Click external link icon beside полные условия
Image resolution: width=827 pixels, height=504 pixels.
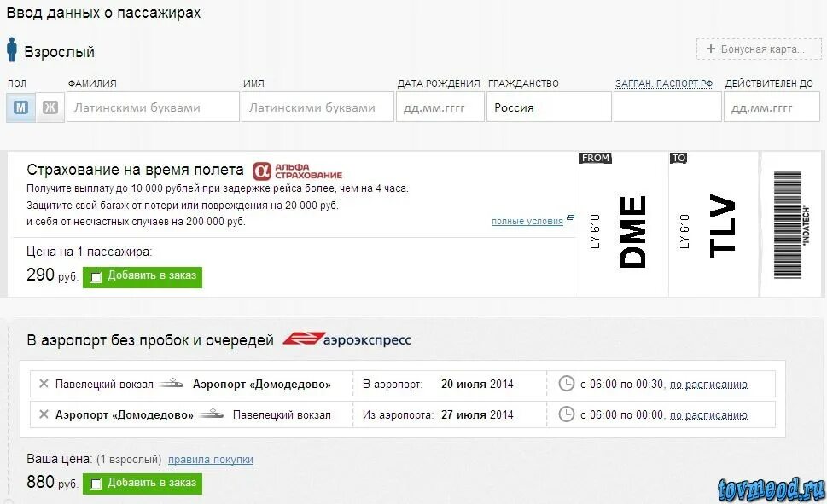point(570,217)
